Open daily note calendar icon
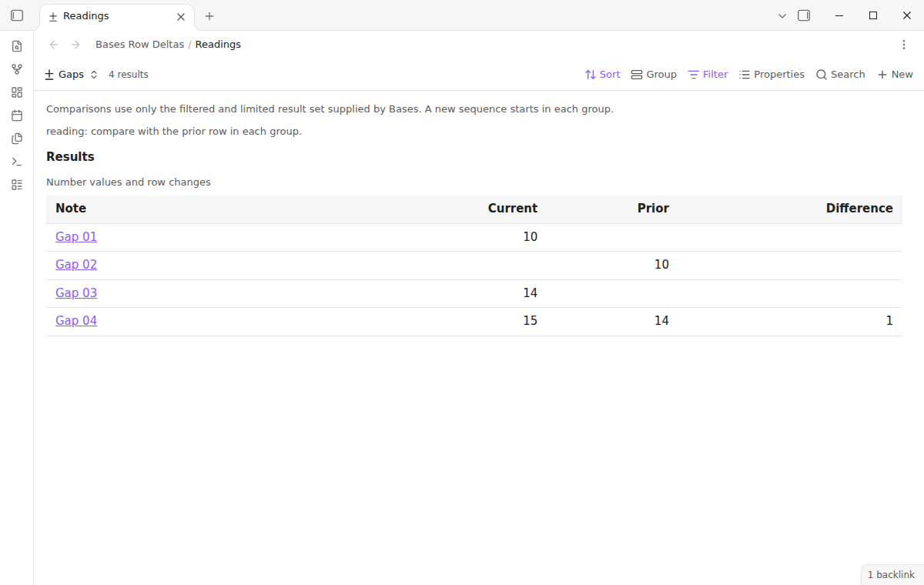The height and width of the screenshot is (585, 924). (x=17, y=115)
